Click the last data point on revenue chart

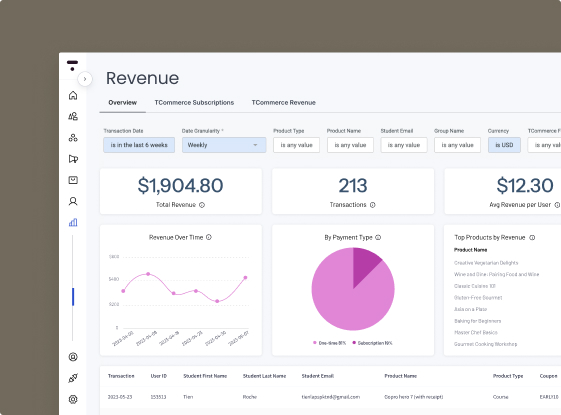(x=245, y=278)
